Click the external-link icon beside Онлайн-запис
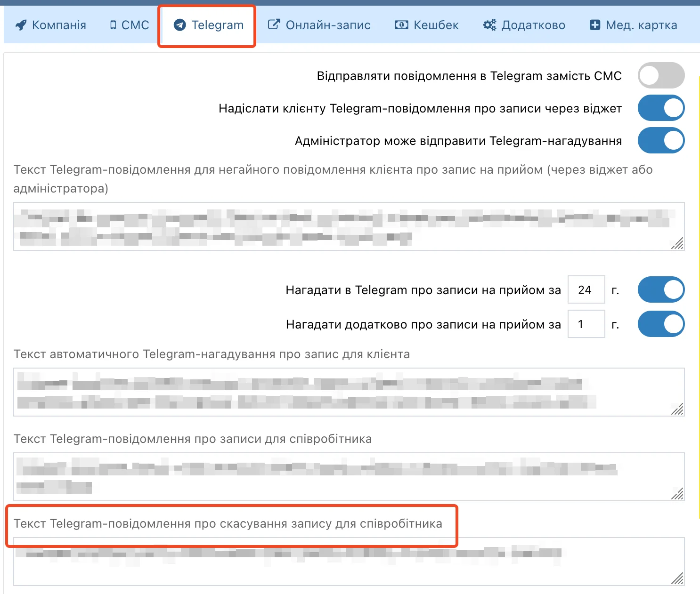This screenshot has width=700, height=594. click(x=274, y=24)
